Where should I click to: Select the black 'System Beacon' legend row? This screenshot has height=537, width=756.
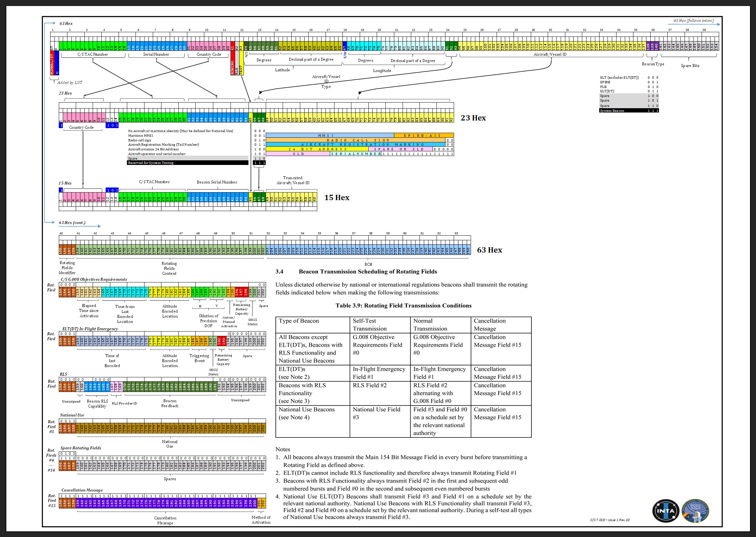629,111
